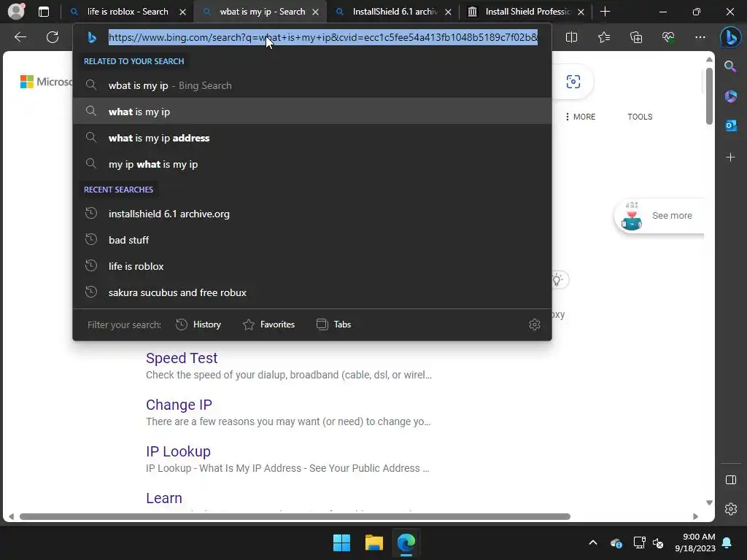Click the selected URL in address bar

(x=323, y=37)
